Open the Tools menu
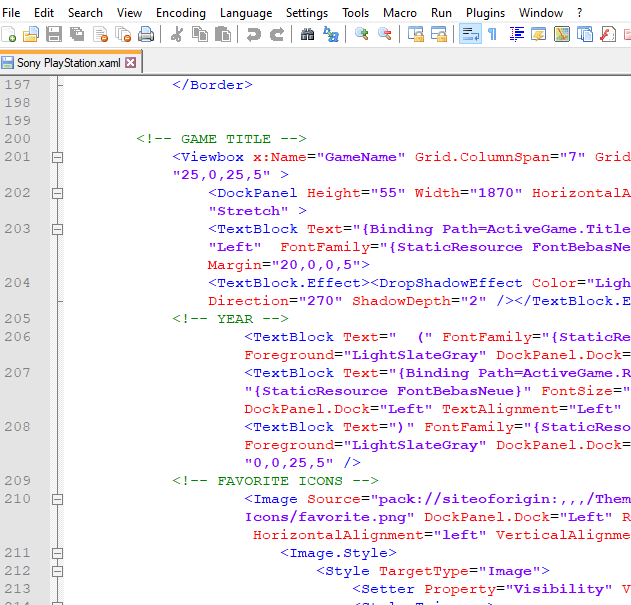This screenshot has height=605, width=631. 355,13
